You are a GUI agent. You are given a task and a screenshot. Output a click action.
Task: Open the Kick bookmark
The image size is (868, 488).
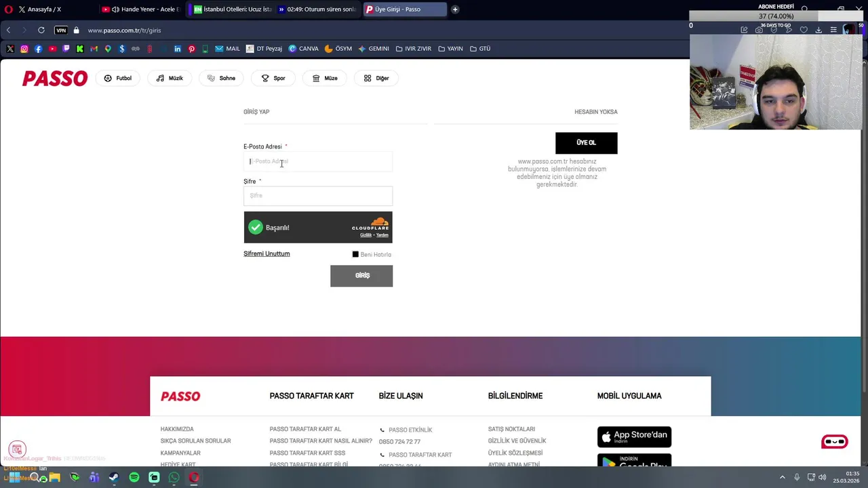tap(80, 49)
